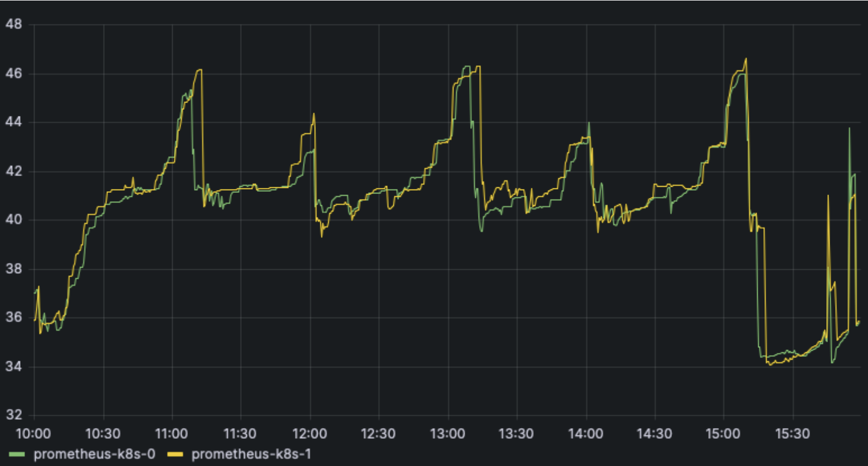Screen dimensions: 868x466
Task: Click the 44 value on the Y axis
Action: (x=13, y=122)
